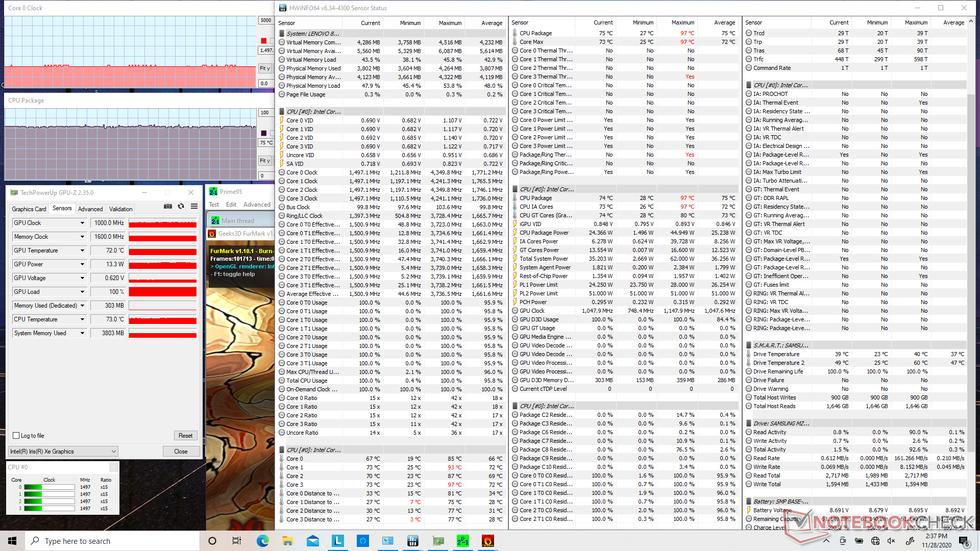Click the GPU-Z taskbar icon
The height and width of the screenshot is (551, 980).
(x=437, y=541)
